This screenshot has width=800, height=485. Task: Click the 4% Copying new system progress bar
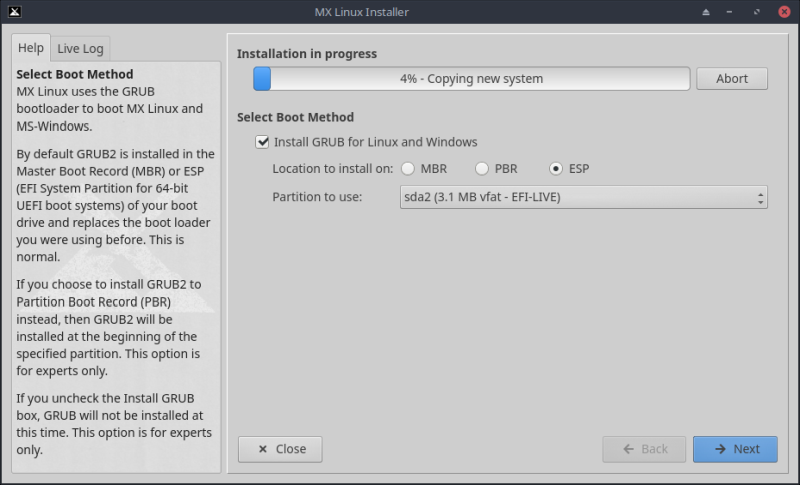point(471,79)
